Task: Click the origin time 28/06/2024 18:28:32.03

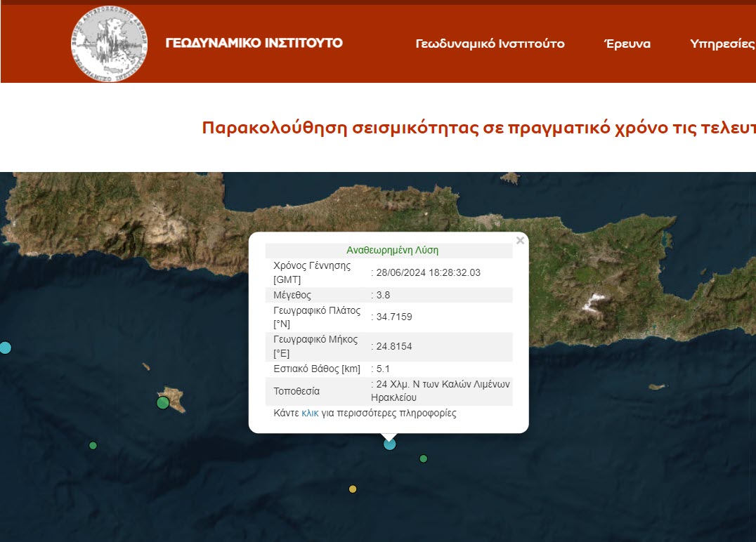Action: point(428,272)
